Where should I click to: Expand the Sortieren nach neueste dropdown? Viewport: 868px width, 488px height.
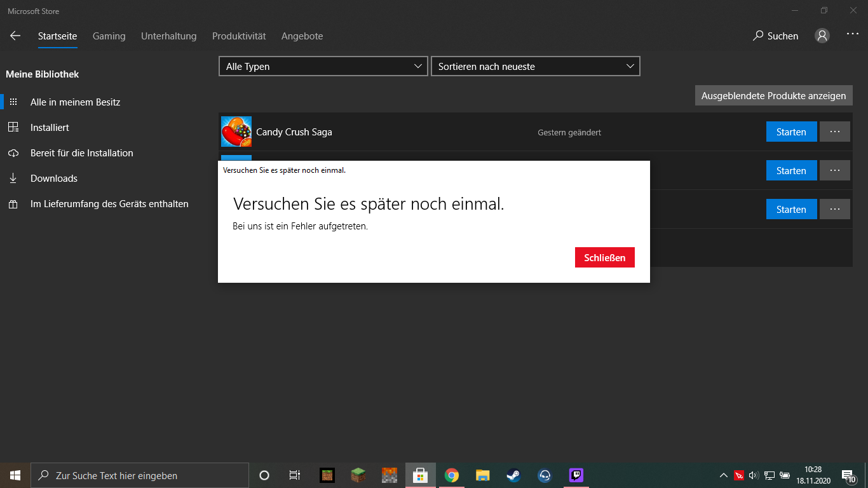coord(536,66)
